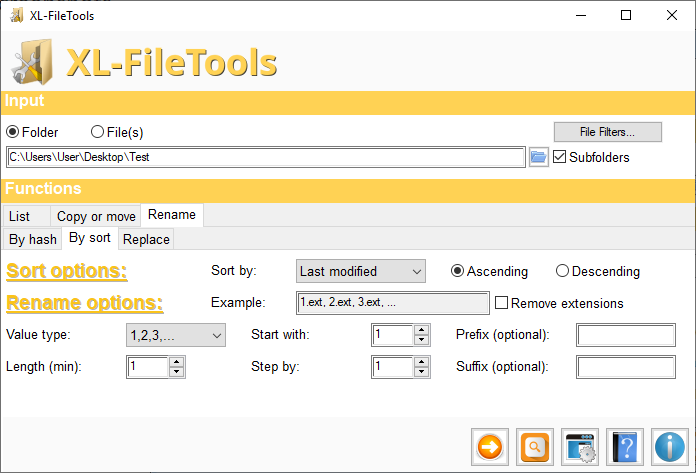
Task: Click the blue info icon
Action: [670, 446]
